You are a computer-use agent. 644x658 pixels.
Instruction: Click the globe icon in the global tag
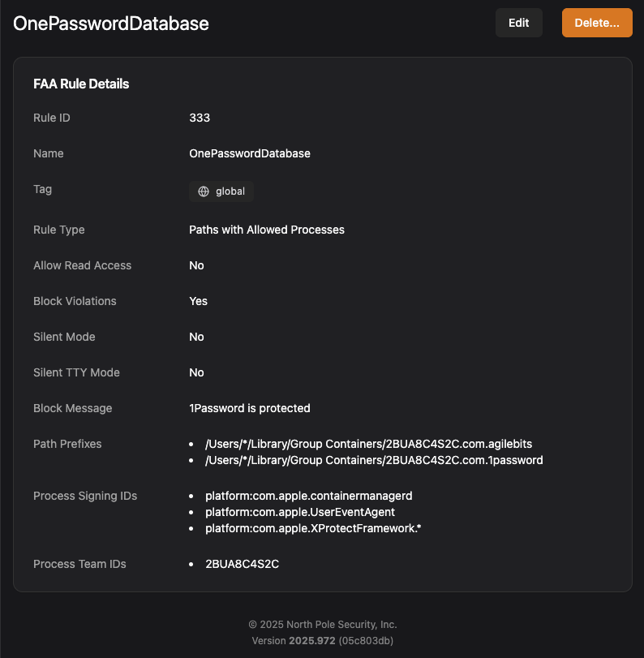[204, 192]
